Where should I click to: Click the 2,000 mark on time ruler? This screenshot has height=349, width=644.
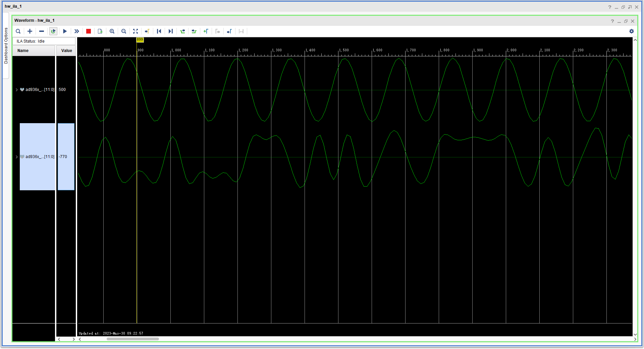(x=512, y=50)
